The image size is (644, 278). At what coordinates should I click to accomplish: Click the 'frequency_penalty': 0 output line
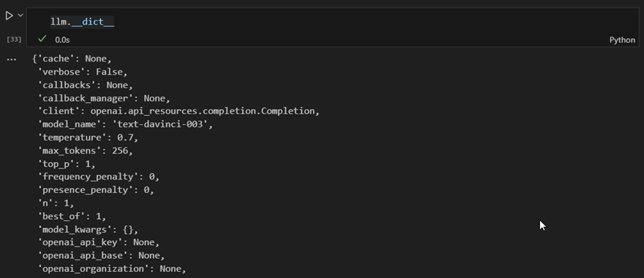click(99, 177)
